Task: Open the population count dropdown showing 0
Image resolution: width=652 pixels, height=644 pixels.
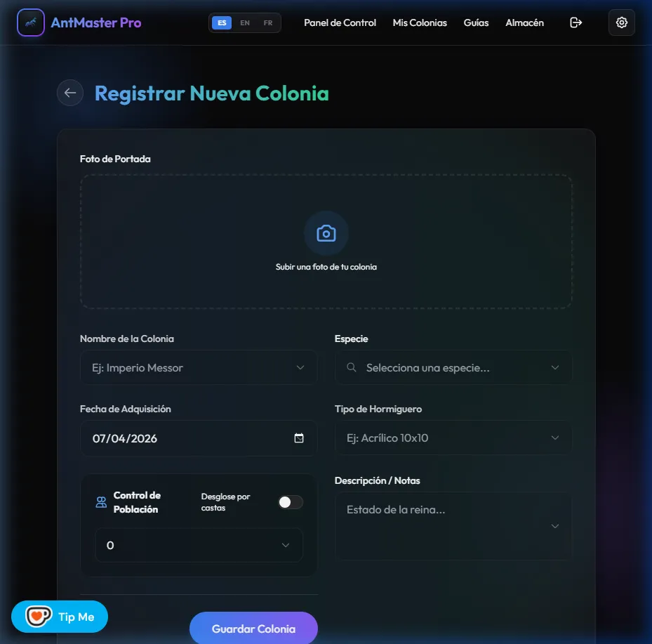Action: 199,545
